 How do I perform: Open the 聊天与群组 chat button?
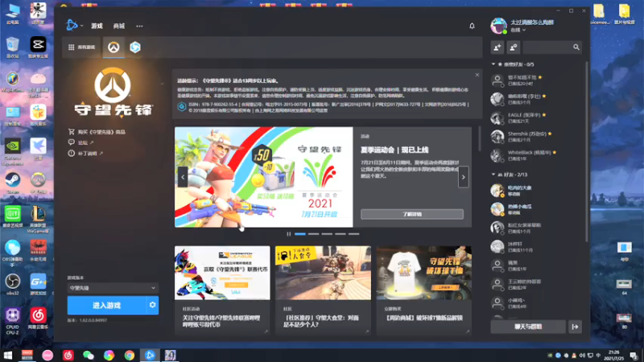click(x=528, y=327)
